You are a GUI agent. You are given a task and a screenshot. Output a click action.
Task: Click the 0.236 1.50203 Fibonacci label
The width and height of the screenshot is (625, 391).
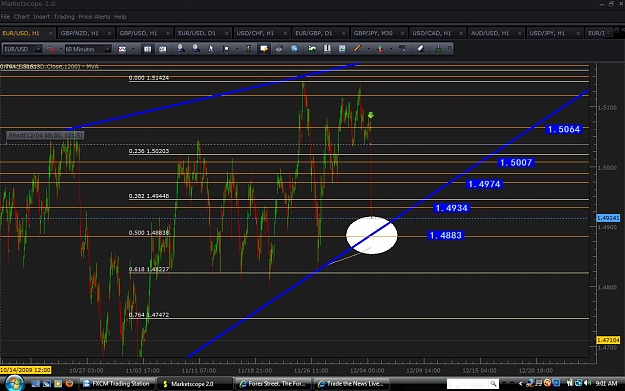point(149,151)
